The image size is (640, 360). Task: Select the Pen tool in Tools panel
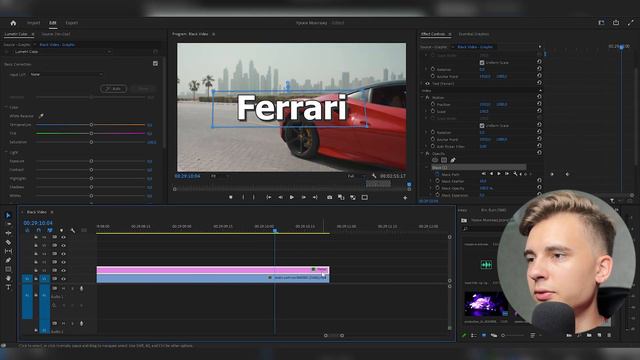point(8,260)
